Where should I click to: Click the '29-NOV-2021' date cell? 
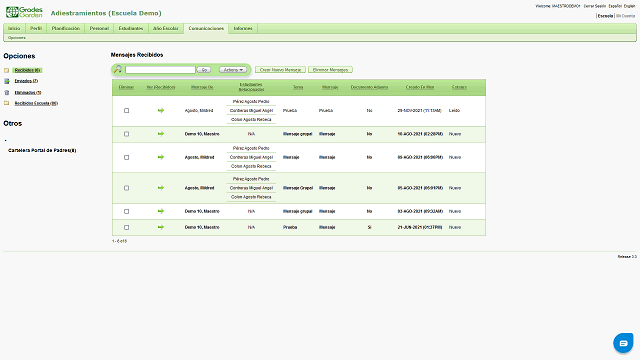pyautogui.click(x=420, y=111)
